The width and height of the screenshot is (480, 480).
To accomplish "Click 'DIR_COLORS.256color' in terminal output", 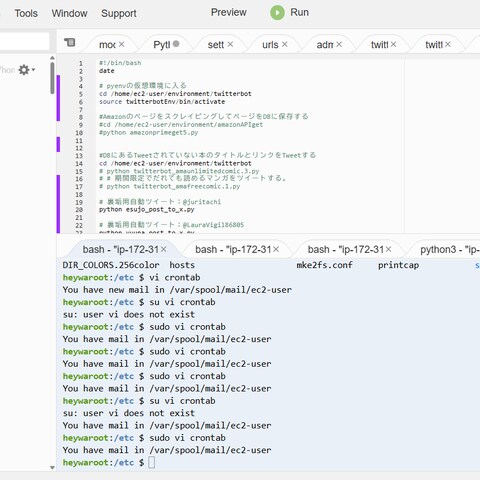I will (111, 265).
